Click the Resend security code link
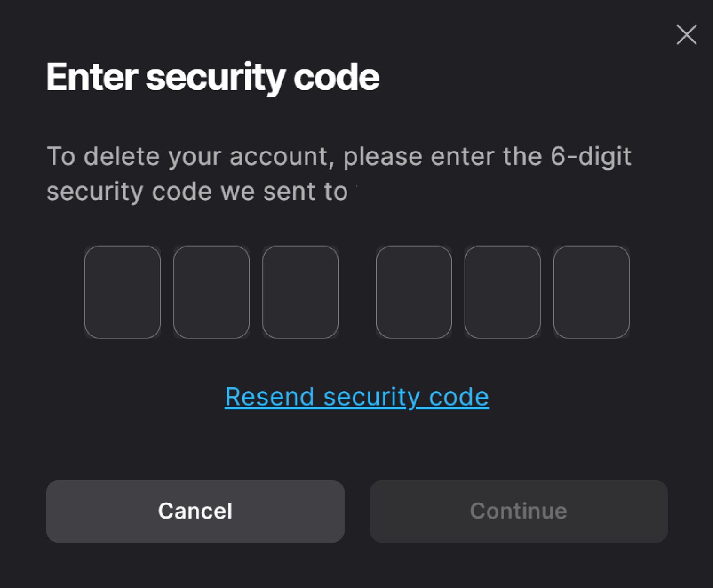The width and height of the screenshot is (713, 588). click(x=357, y=397)
